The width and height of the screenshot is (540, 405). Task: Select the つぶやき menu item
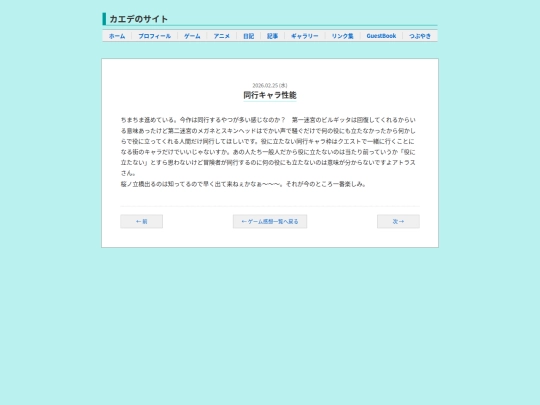(420, 36)
